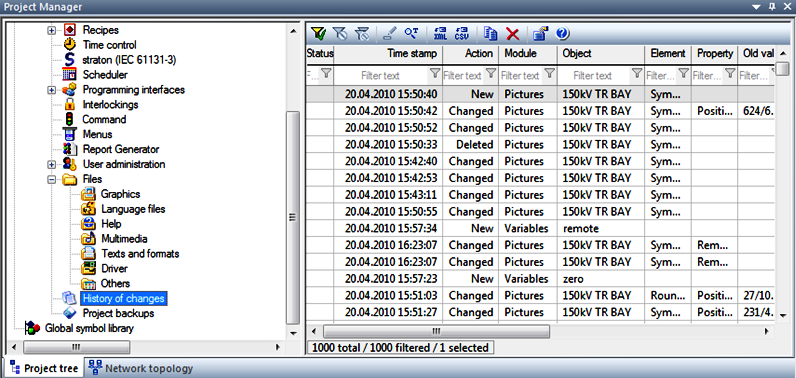
Task: Click the pencil edit icon in toolbar
Action: click(x=389, y=34)
